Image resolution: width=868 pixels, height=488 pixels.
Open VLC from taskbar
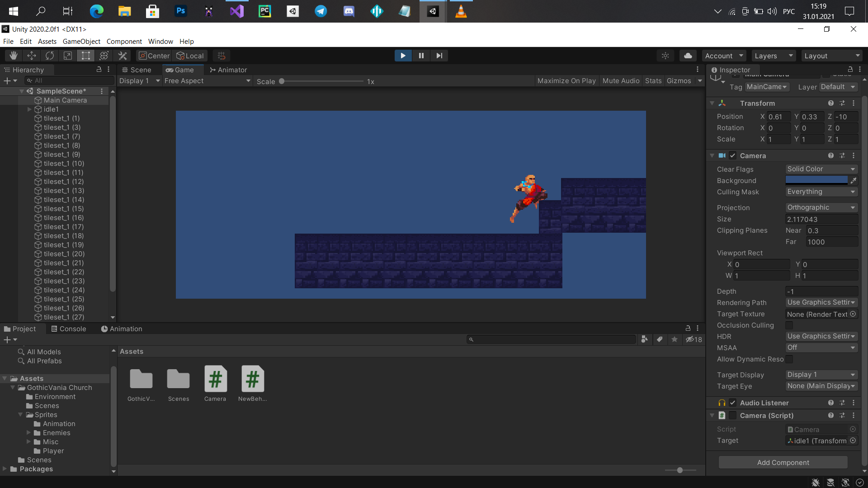tap(461, 11)
